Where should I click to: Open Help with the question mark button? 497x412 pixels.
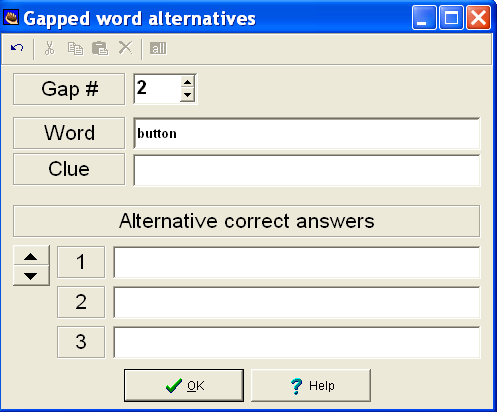click(x=311, y=385)
